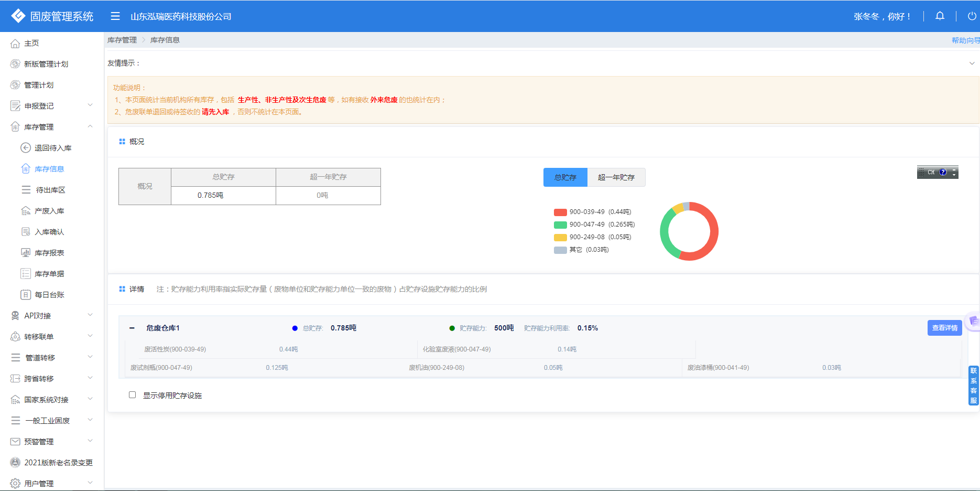Collapse the 危废仓库1 row with minus

[132, 328]
